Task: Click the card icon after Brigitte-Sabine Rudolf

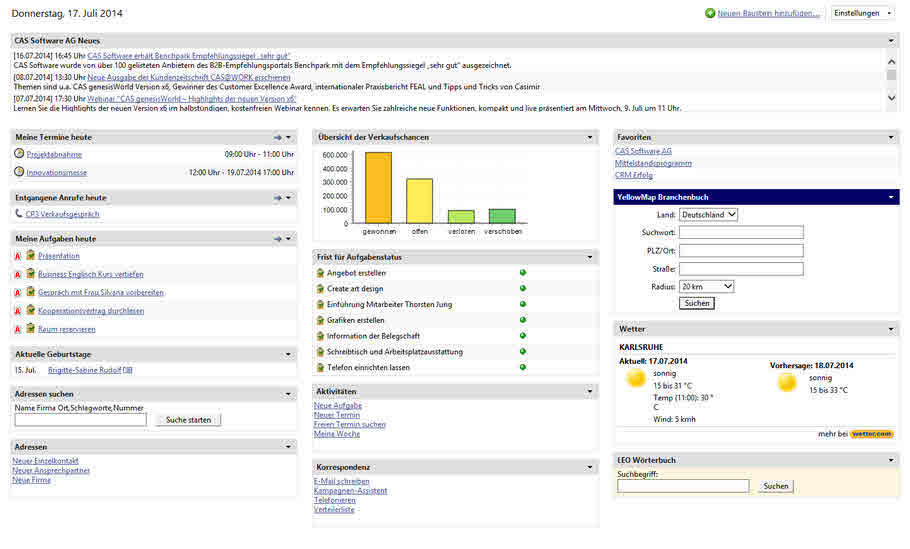Action: pyautogui.click(x=127, y=370)
